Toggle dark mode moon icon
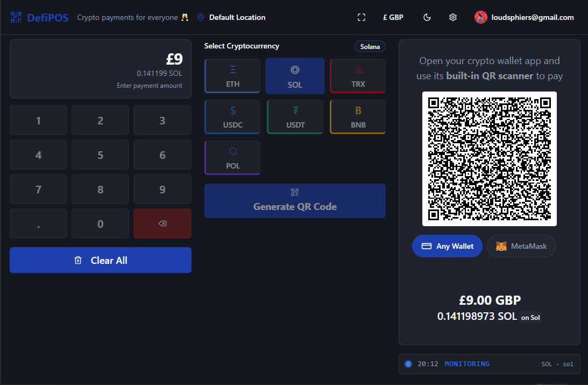This screenshot has height=385, width=588. [427, 17]
